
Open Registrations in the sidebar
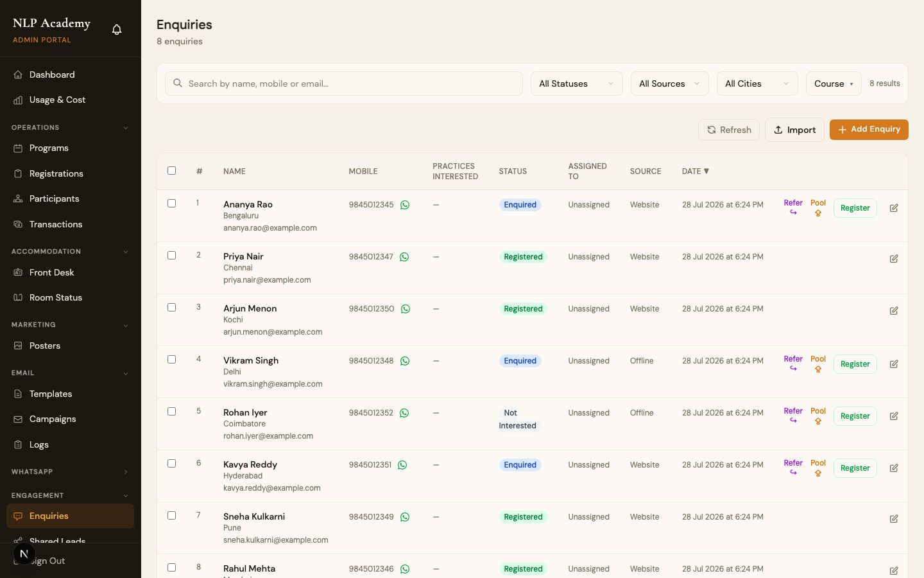pyautogui.click(x=70, y=173)
